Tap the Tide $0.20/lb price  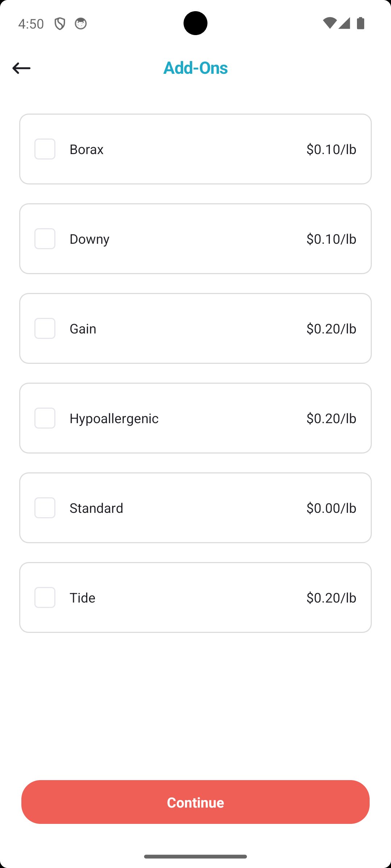[x=331, y=597]
